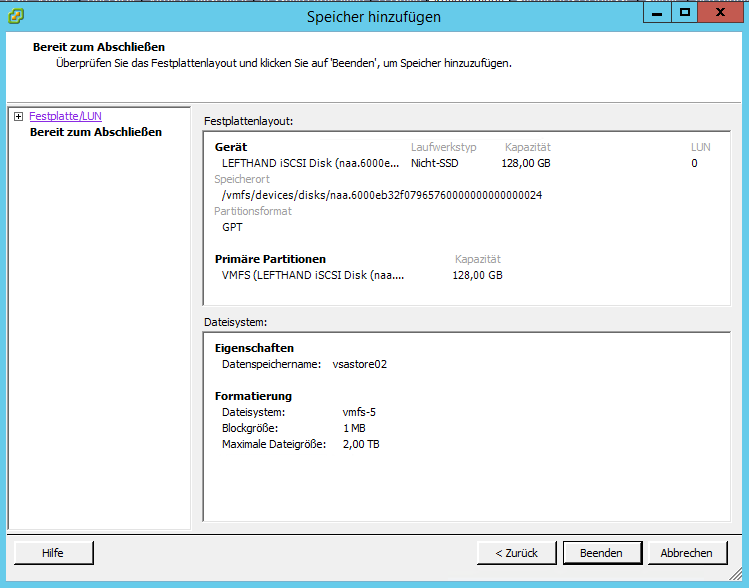The width and height of the screenshot is (749, 588).
Task: Click the datastore name vsastore02
Action: pyautogui.click(x=359, y=364)
